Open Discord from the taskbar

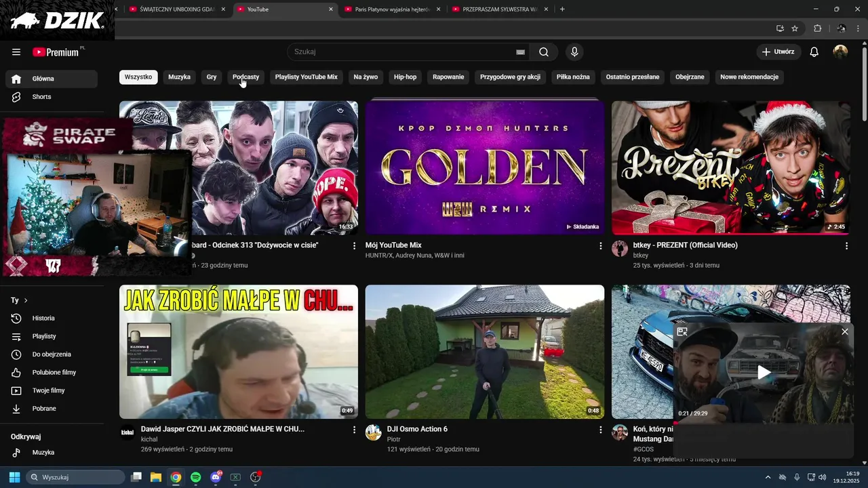[216, 477]
